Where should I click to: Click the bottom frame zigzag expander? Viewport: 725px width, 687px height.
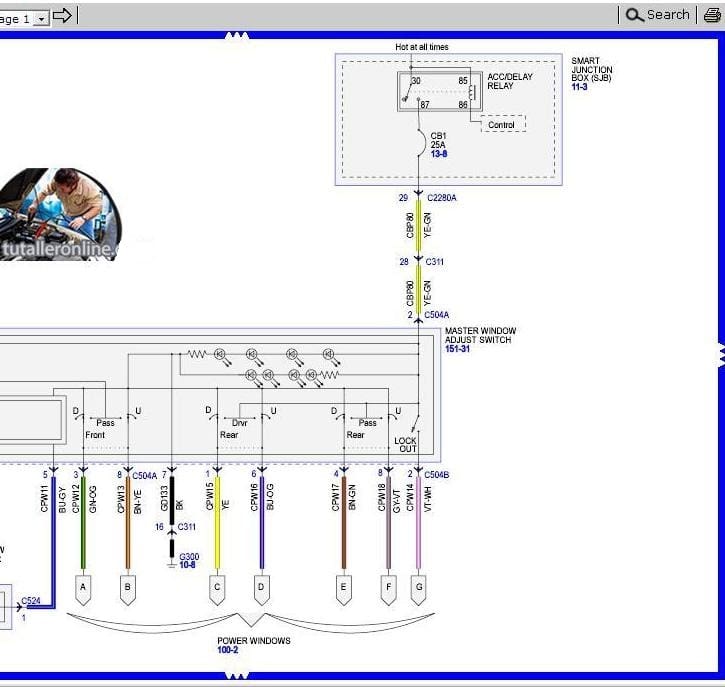click(x=237, y=676)
